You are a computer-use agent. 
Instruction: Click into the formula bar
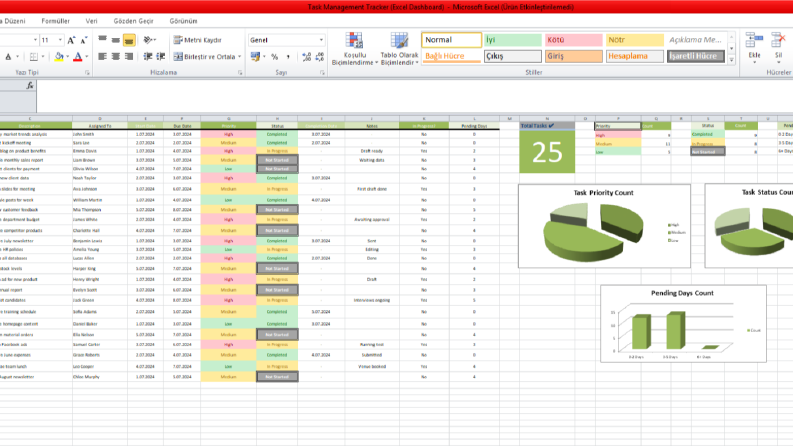[414, 96]
